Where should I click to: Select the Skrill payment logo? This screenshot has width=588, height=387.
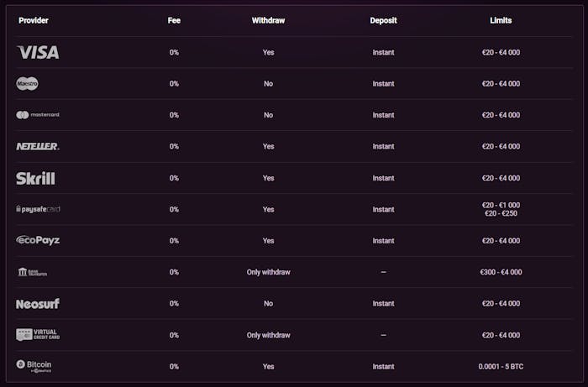coord(35,178)
